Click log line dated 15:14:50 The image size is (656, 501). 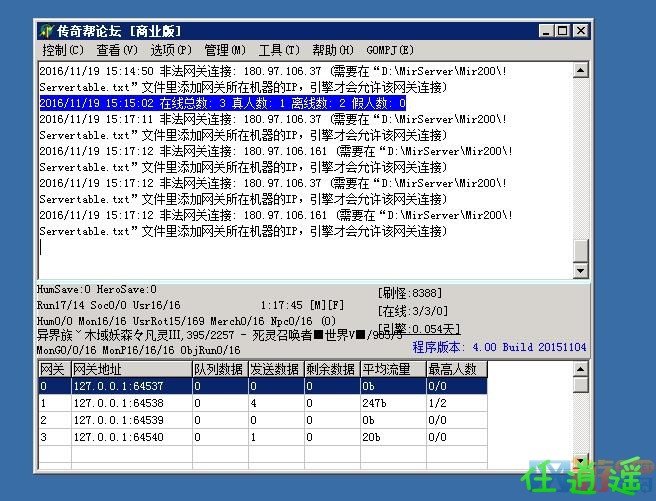(273, 79)
